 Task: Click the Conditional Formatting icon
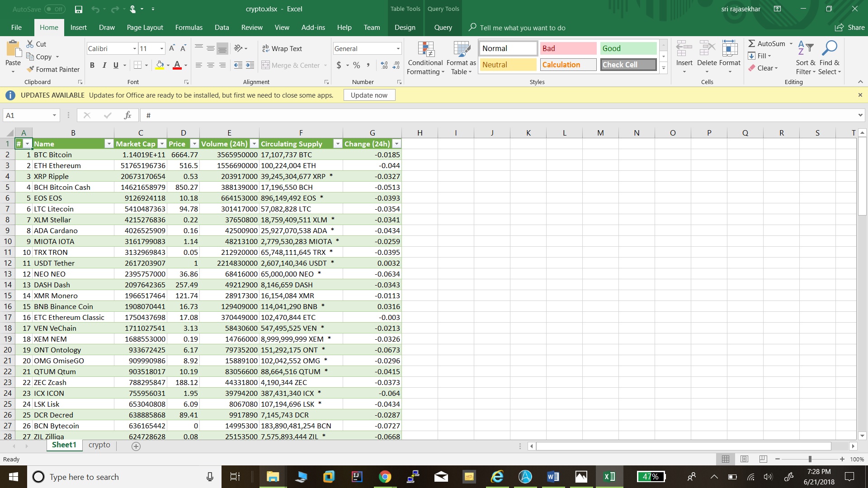(x=425, y=50)
